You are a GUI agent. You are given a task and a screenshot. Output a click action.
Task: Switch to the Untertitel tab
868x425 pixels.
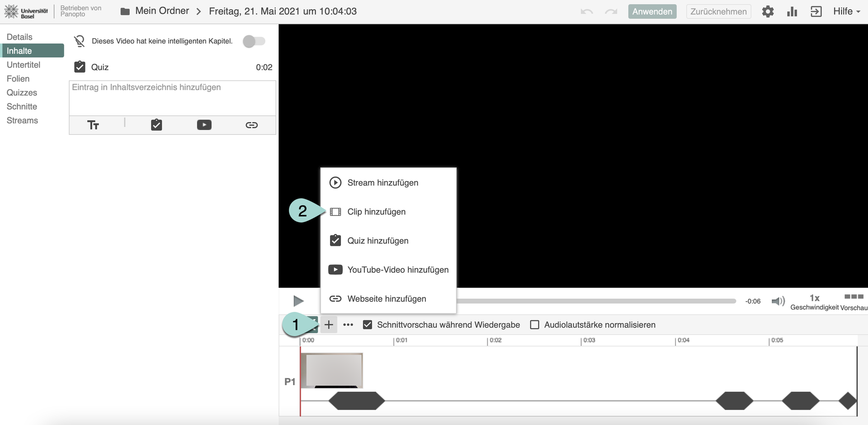[24, 65]
